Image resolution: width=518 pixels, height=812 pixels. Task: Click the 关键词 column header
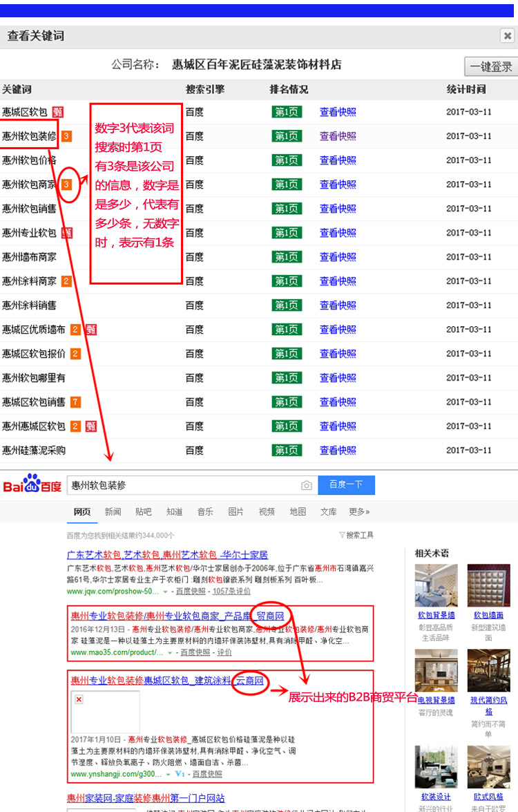[17, 89]
